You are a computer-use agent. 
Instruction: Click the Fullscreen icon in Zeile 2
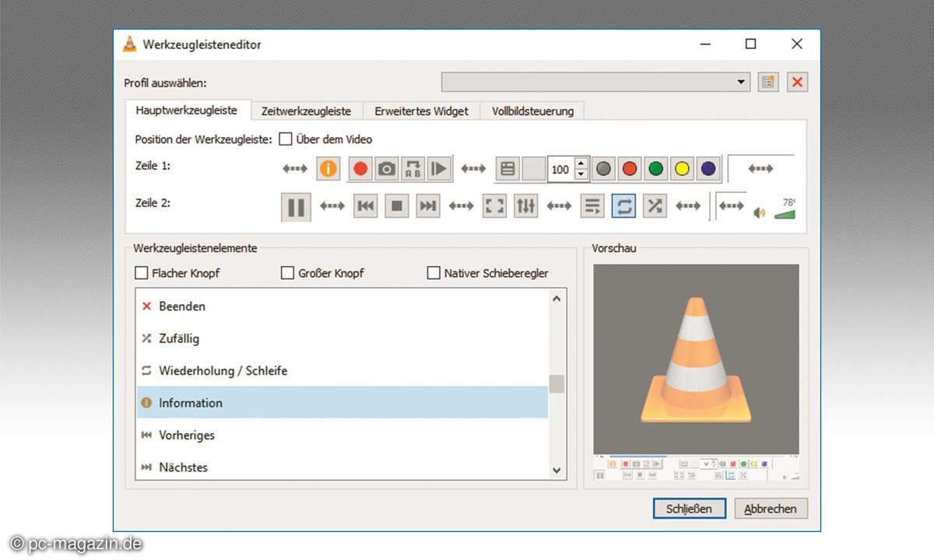pyautogui.click(x=495, y=206)
